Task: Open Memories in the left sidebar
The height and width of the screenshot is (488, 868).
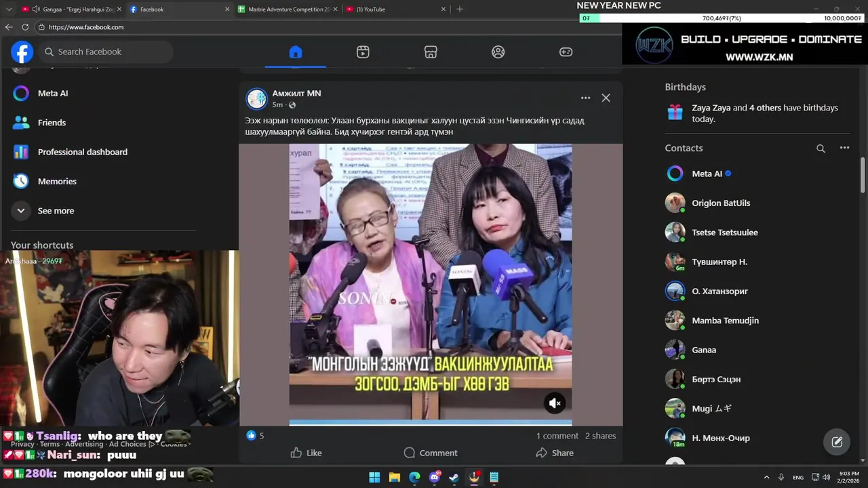Action: coord(45,182)
